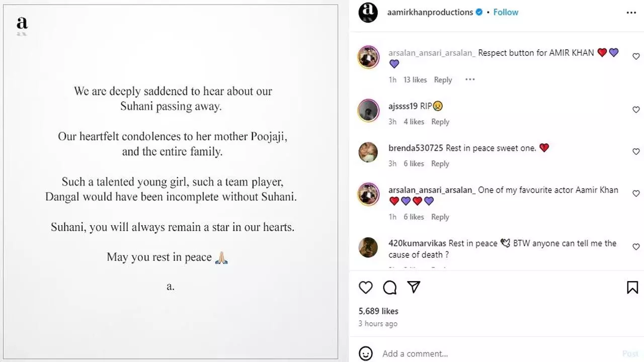644x362 pixels.
Task: View who liked via 5,689 likes
Action: 378,311
